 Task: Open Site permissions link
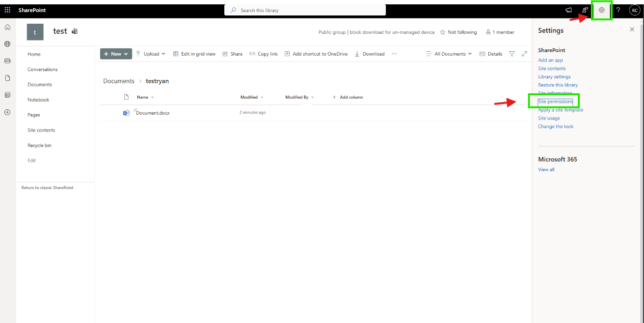click(555, 102)
